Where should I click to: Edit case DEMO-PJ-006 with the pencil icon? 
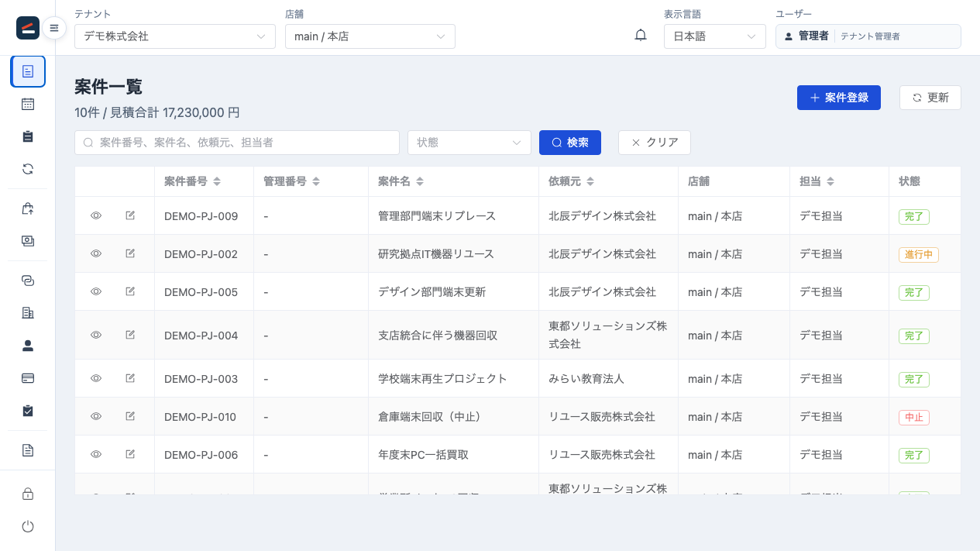(x=130, y=454)
